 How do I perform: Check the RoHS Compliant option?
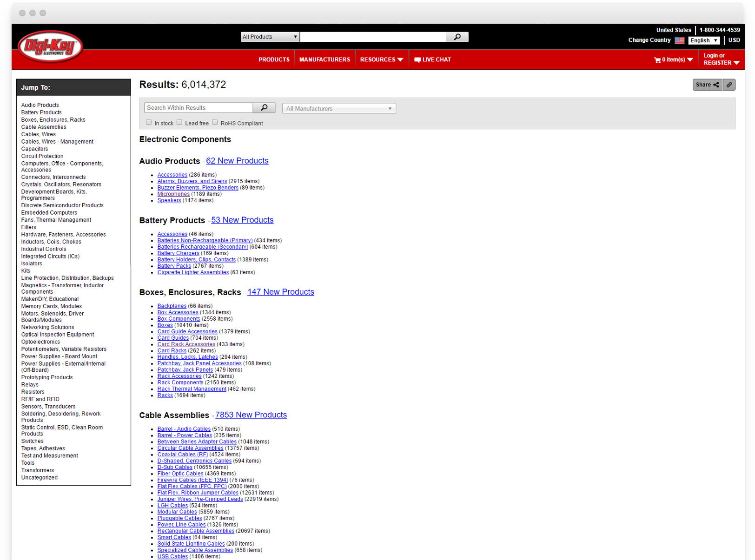point(215,122)
